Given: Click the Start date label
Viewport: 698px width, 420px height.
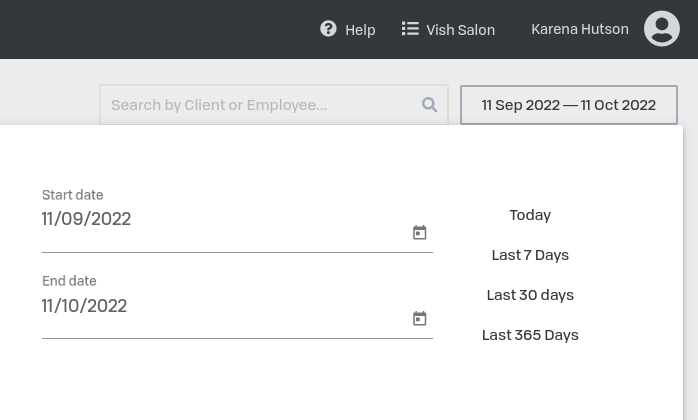Looking at the screenshot, I should pos(72,195).
